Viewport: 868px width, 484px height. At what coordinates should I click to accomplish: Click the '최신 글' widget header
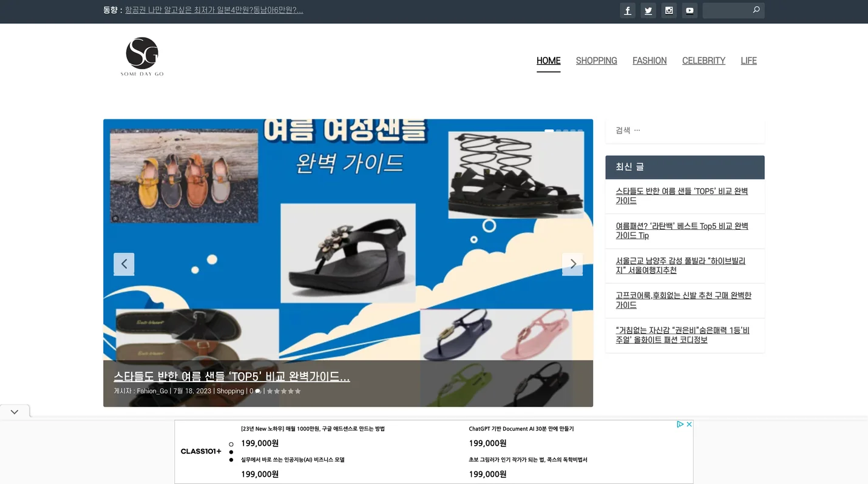[685, 167]
